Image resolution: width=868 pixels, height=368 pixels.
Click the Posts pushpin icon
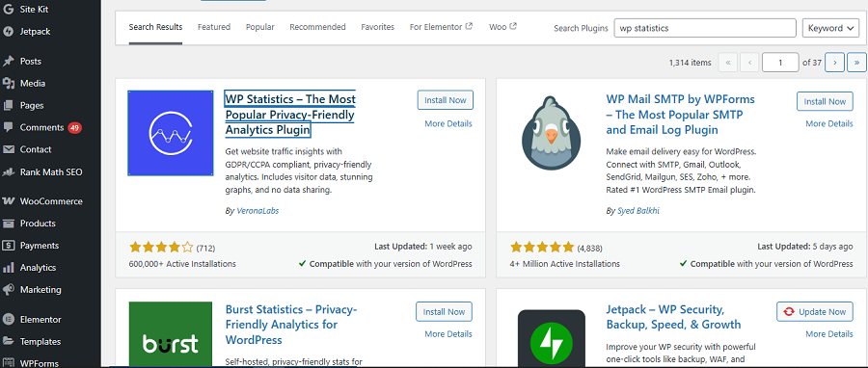point(9,62)
